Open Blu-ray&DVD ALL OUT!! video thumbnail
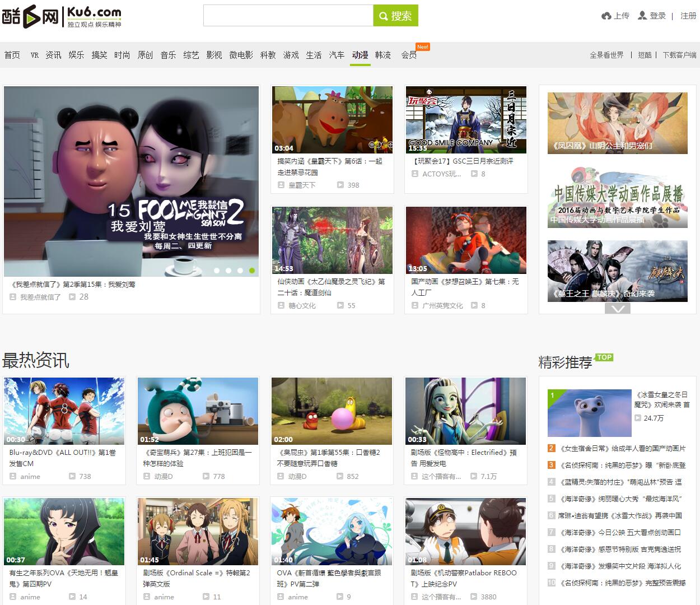 tap(64, 411)
